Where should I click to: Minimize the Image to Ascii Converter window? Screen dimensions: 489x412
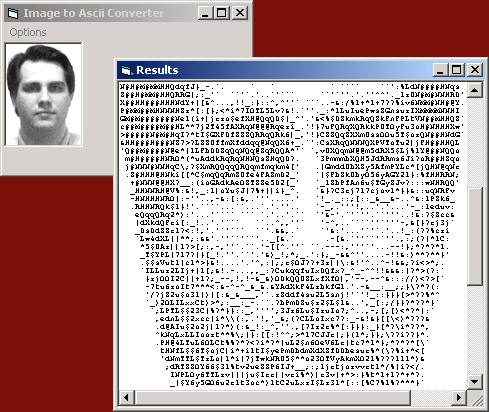(x=205, y=13)
